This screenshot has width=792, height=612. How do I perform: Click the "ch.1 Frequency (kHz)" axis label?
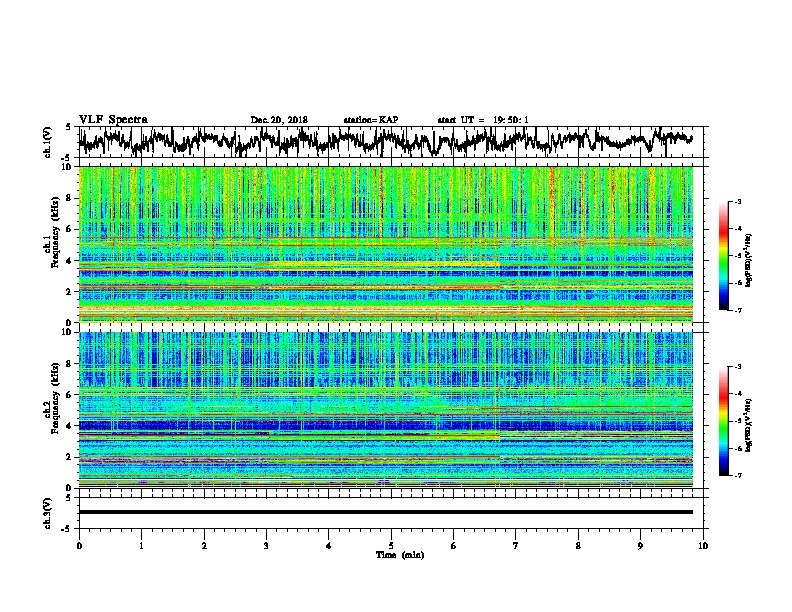click(x=51, y=232)
